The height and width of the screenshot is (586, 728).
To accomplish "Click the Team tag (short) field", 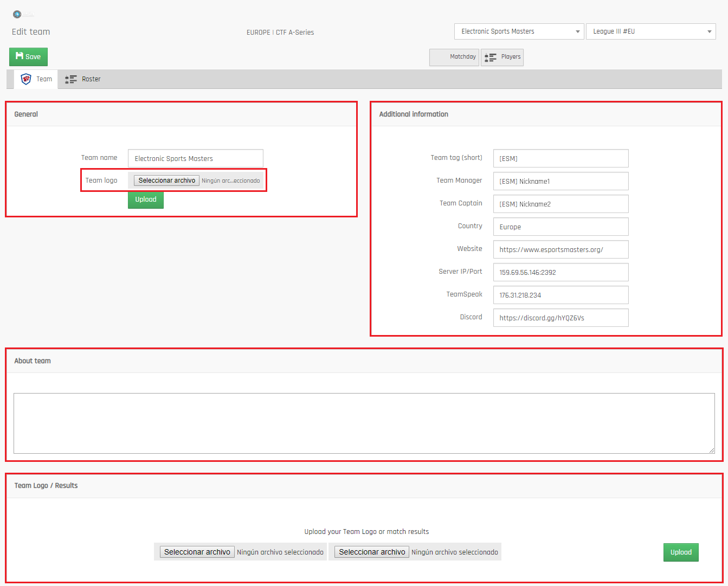I will (561, 158).
